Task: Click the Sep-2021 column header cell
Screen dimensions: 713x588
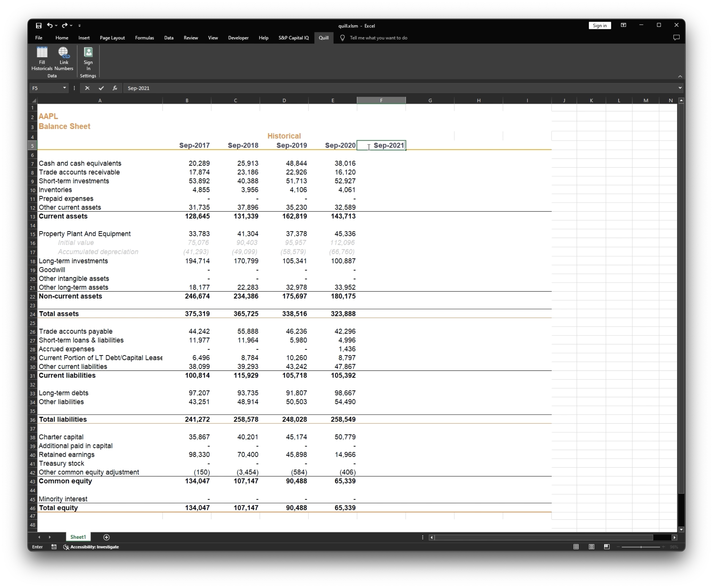Action: click(382, 145)
